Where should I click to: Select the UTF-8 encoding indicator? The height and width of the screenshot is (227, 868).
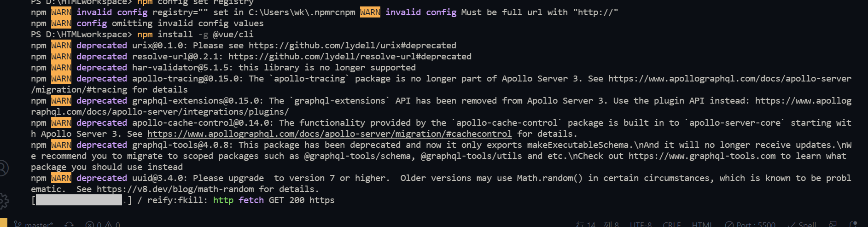pos(641,224)
